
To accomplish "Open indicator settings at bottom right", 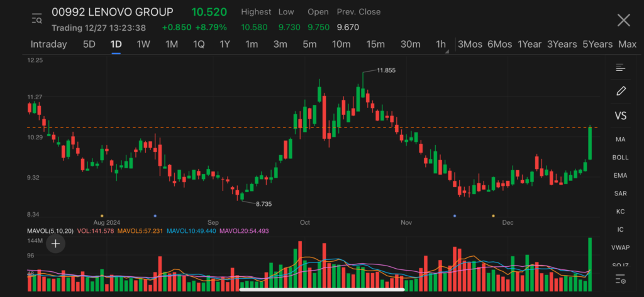I will pyautogui.click(x=621, y=279).
